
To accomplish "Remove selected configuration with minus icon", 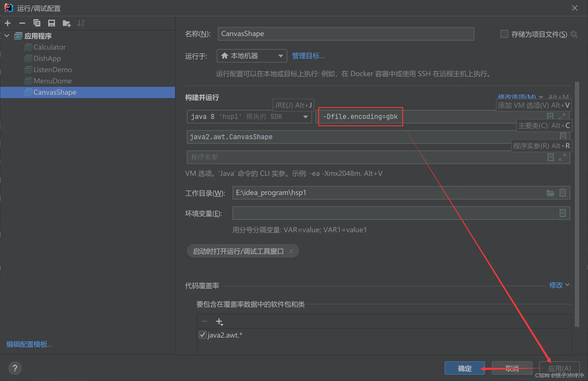I will tap(22, 23).
